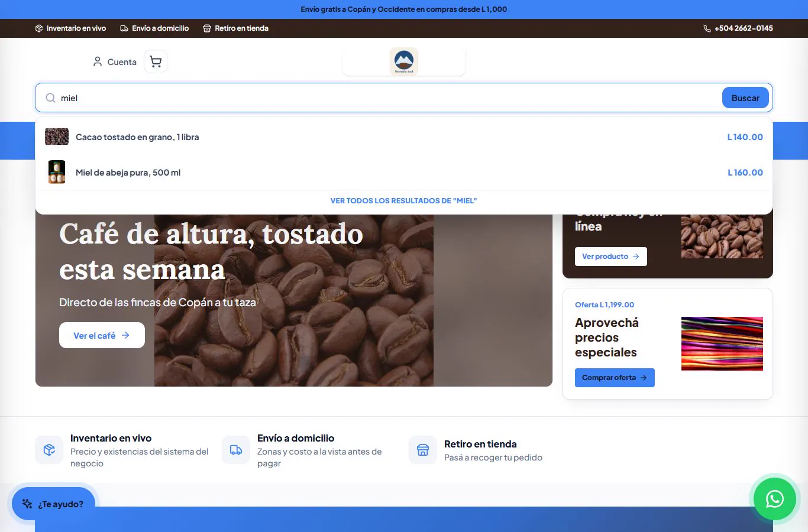Click the L 140.00 price
The height and width of the screenshot is (532, 808).
745,137
